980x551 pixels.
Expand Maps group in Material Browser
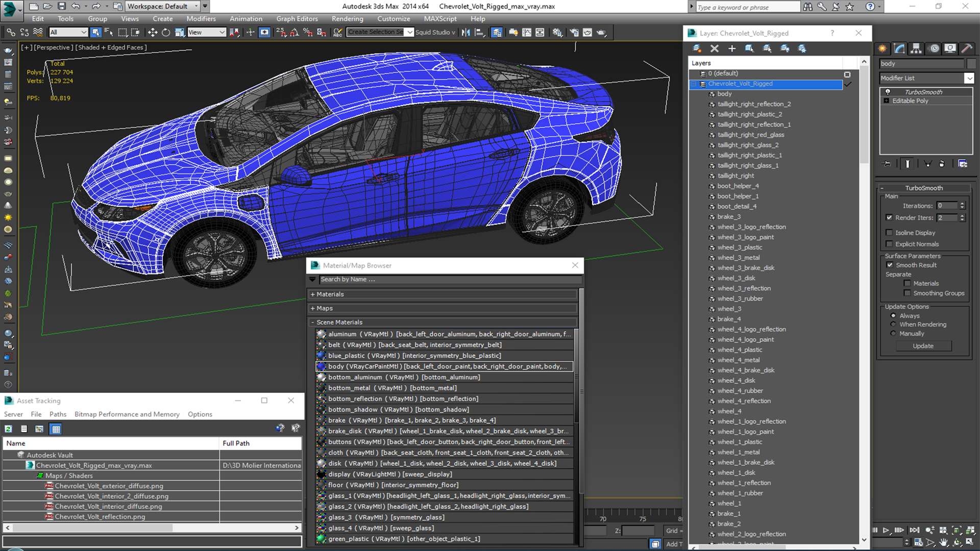pyautogui.click(x=312, y=308)
